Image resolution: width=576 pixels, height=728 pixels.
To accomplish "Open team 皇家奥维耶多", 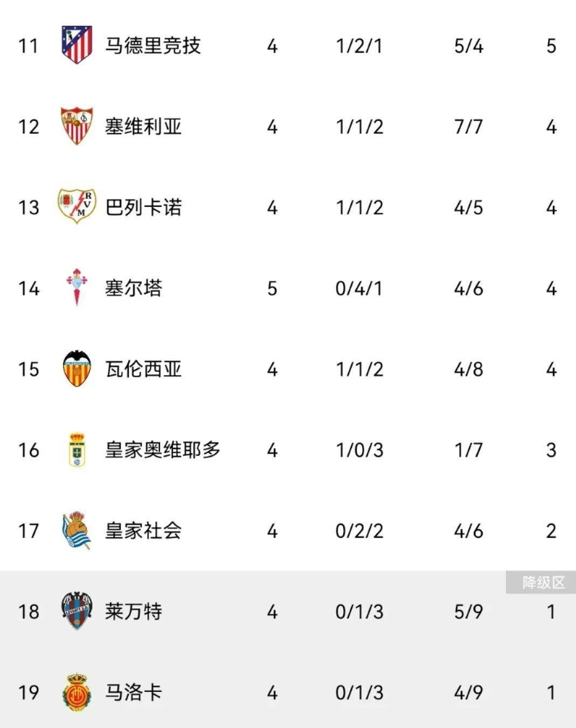I will pos(162,449).
